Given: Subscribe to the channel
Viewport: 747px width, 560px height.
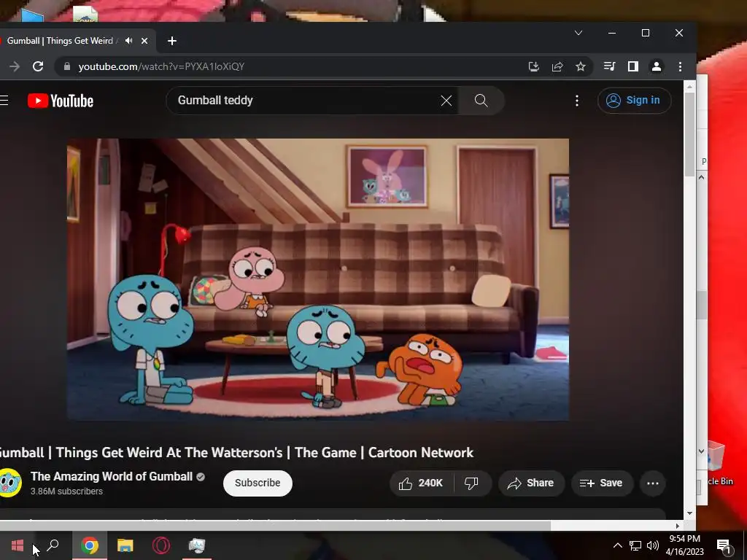Looking at the screenshot, I should coord(258,483).
